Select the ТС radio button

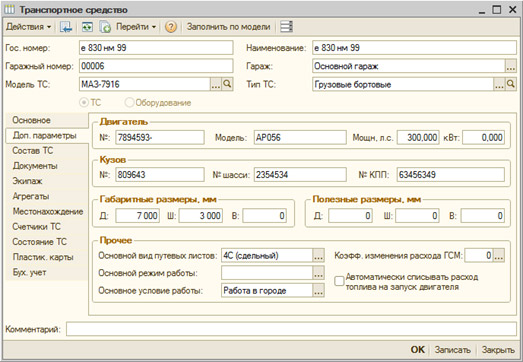pos(84,102)
